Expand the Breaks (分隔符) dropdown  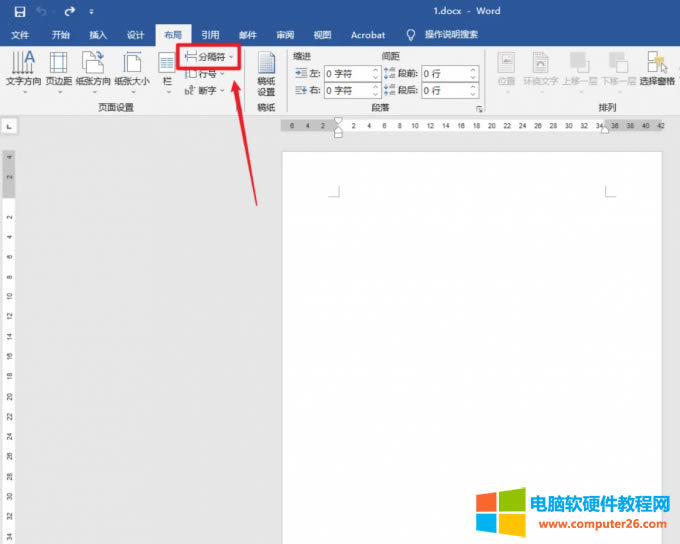tap(209, 57)
